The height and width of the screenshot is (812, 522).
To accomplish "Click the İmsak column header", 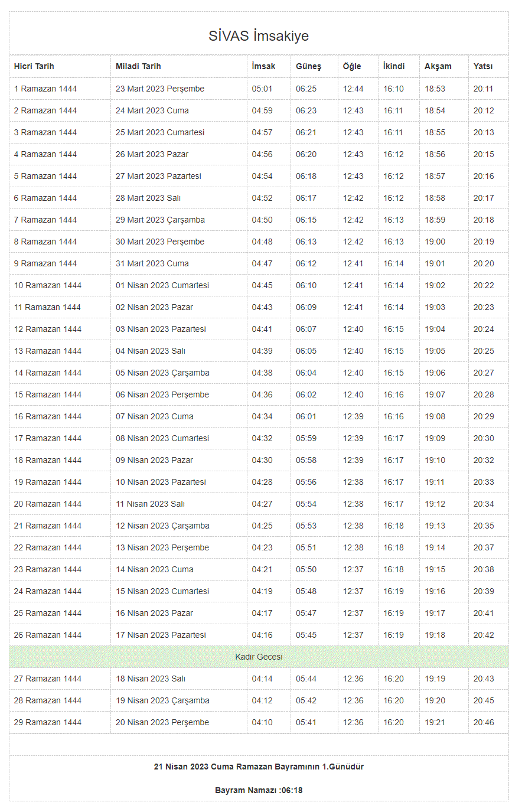I will coord(263,66).
